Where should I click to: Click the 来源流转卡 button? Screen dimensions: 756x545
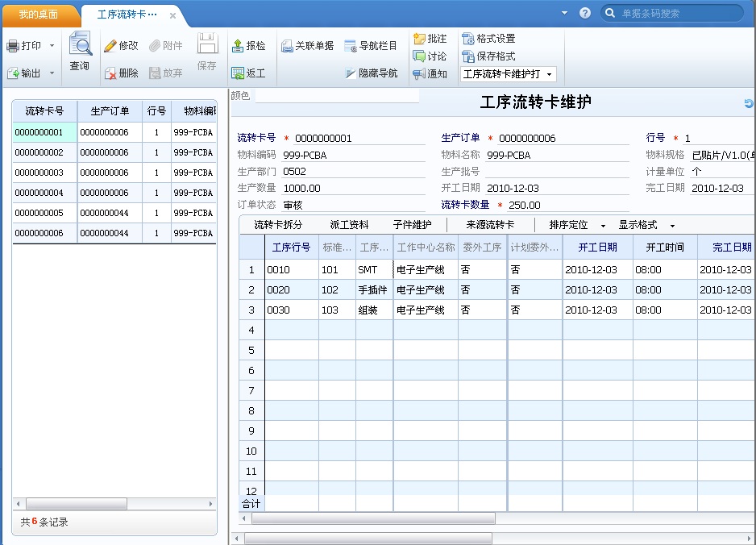pyautogui.click(x=490, y=225)
